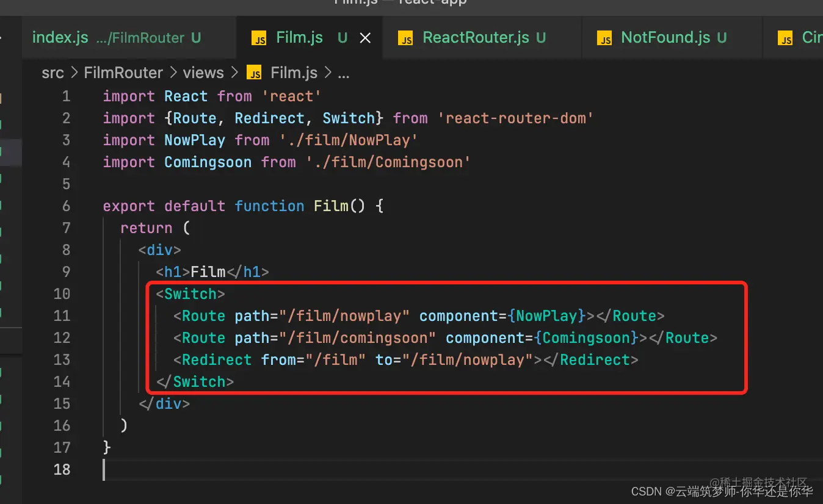Select the FilmRouter breadcrumb segment
This screenshot has height=504, width=823.
[123, 73]
